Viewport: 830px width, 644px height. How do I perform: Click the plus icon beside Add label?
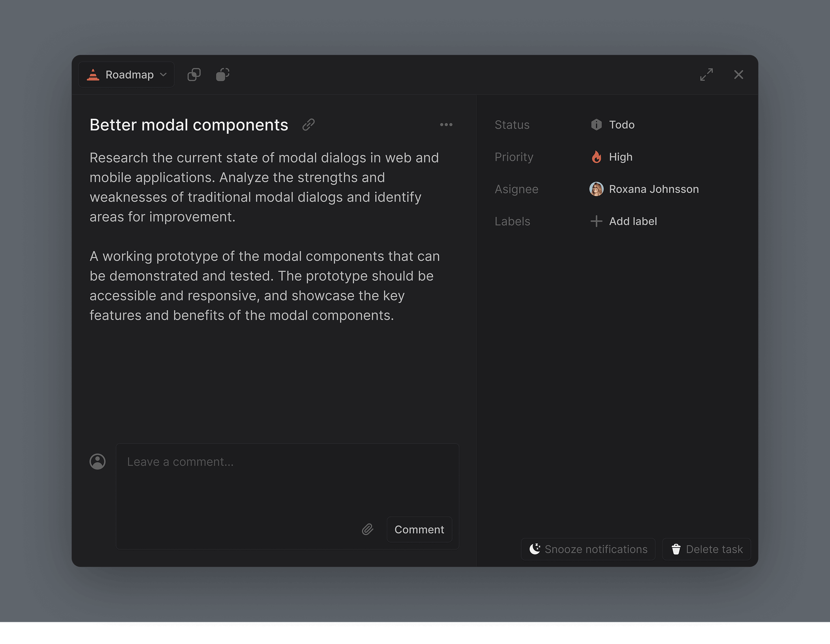point(596,221)
